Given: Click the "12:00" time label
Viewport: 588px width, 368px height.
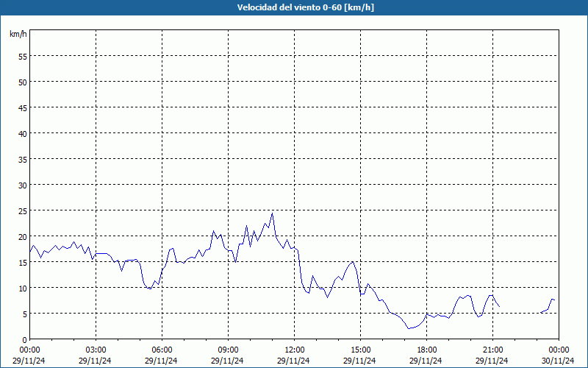Looking at the screenshot, I should pyautogui.click(x=295, y=350).
